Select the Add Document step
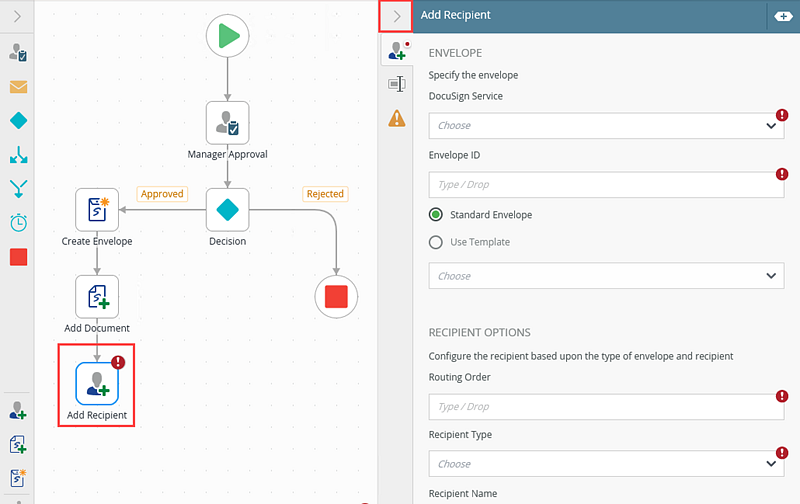Viewport: 800px width, 504px height. click(97, 297)
